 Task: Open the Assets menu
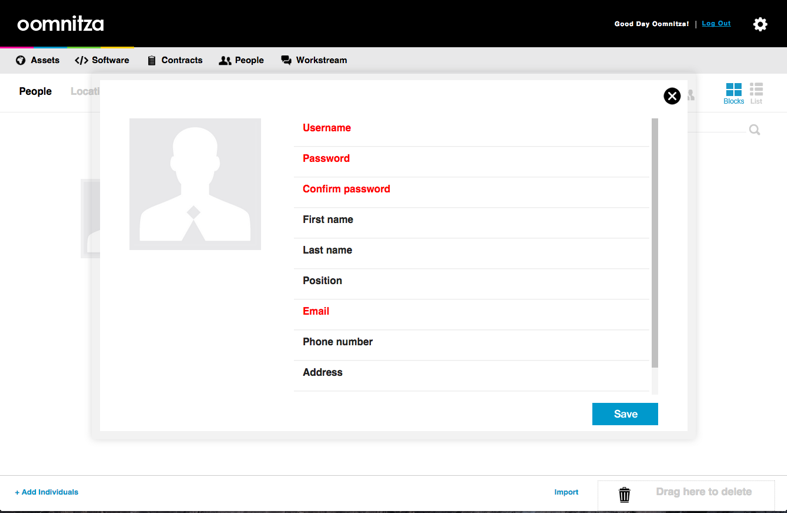[37, 60]
